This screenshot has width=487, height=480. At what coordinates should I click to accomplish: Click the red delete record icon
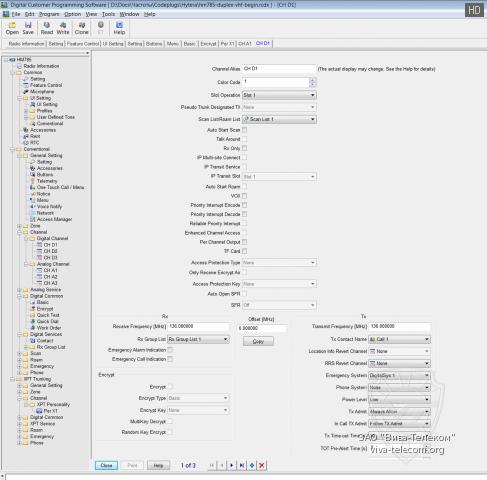[262, 465]
